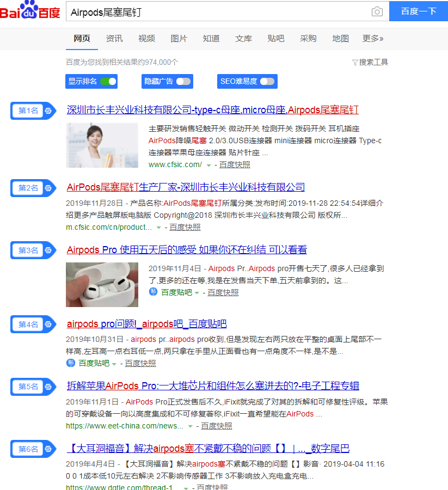
Task: Visit the https://www.eet-china.com/news URL
Action: click(x=125, y=426)
